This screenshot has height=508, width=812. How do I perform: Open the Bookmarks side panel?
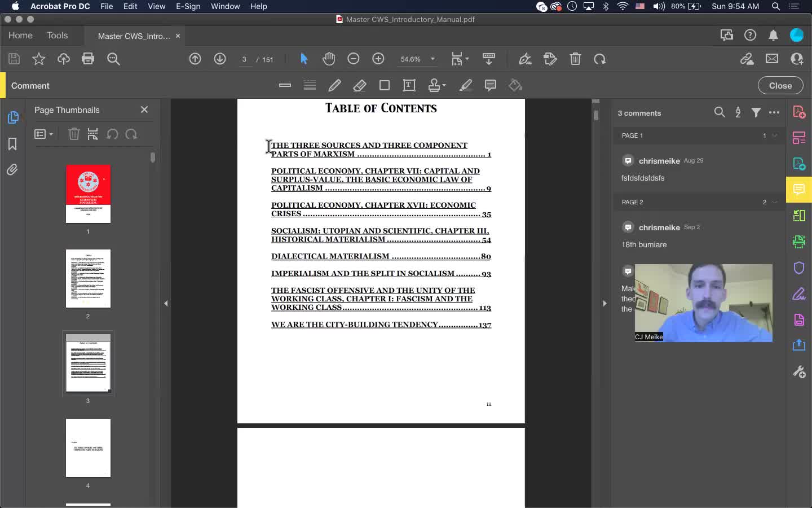(x=12, y=144)
